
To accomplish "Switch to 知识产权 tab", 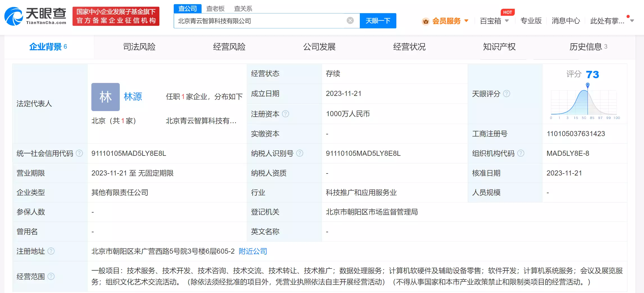I will click(499, 47).
